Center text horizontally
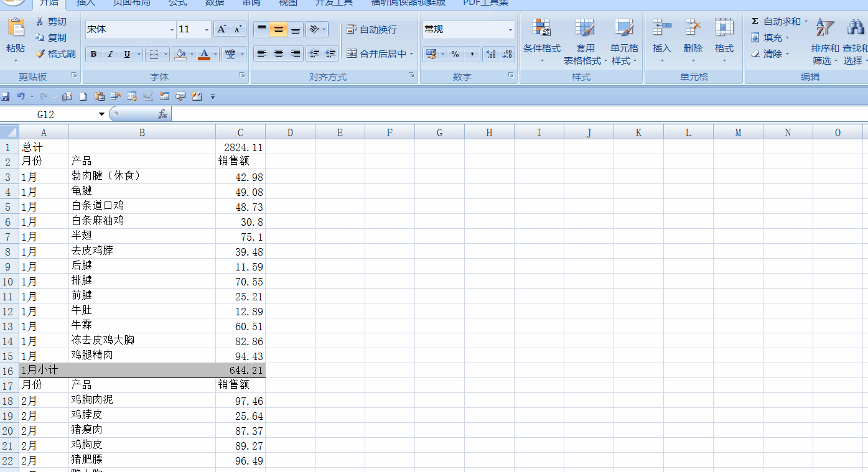 [x=279, y=54]
